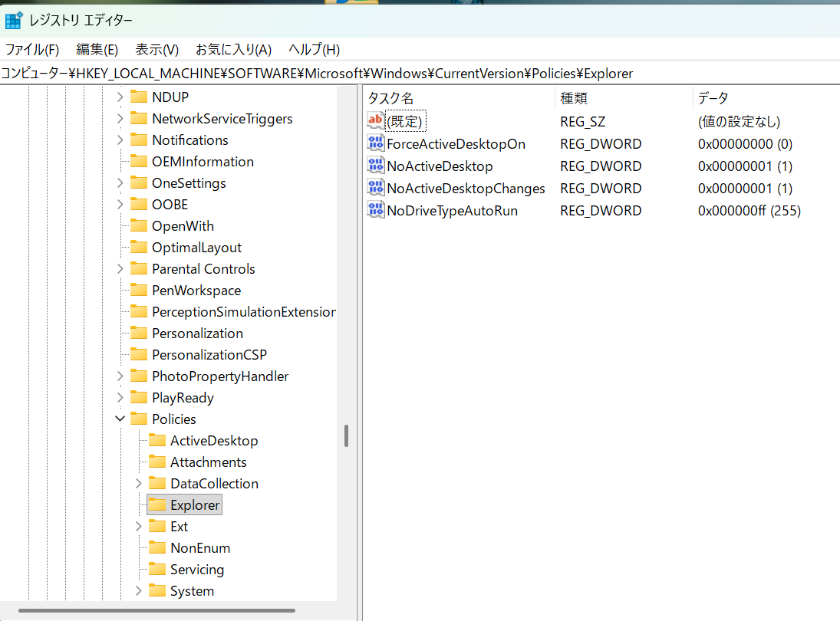
Task: Sort by the 種類 column header
Action: pyautogui.click(x=624, y=98)
